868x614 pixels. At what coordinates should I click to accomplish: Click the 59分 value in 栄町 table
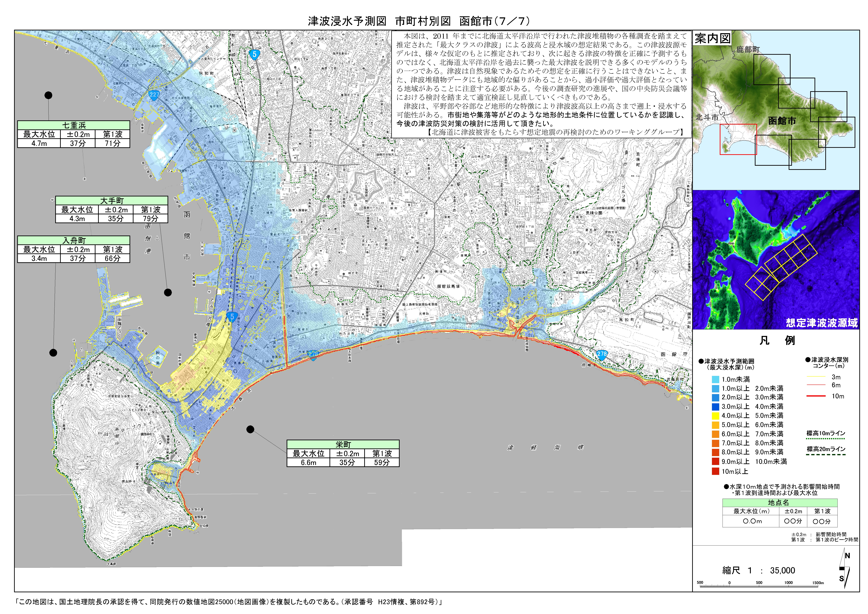click(382, 462)
